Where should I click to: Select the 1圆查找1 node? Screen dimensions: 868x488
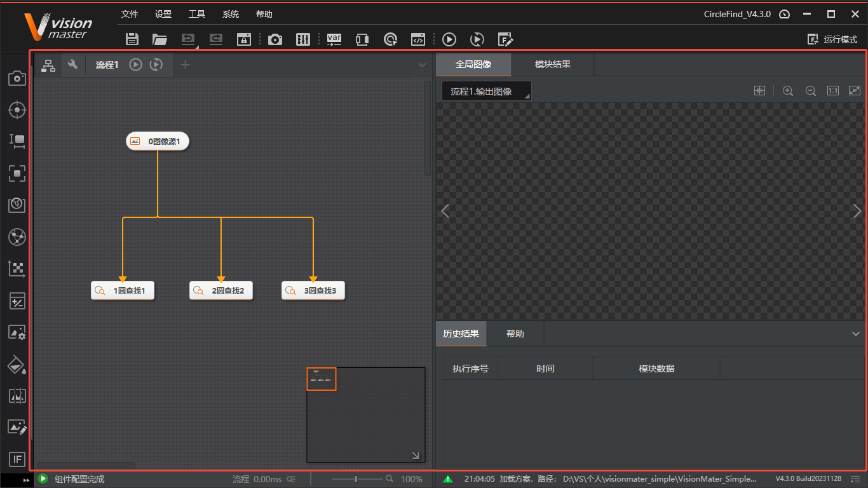tap(123, 290)
